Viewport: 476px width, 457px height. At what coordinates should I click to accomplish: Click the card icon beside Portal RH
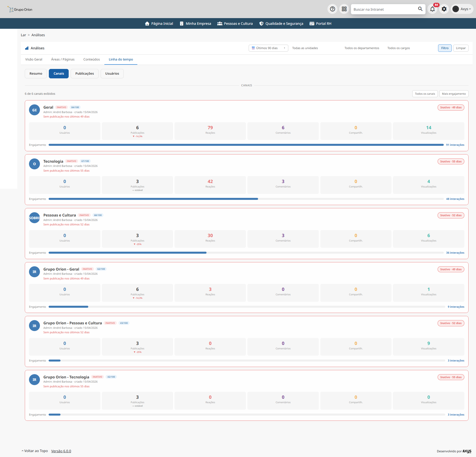pos(312,24)
